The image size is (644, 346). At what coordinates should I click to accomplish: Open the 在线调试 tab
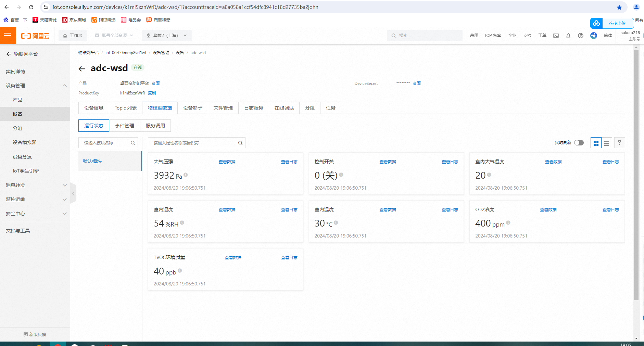coord(284,108)
